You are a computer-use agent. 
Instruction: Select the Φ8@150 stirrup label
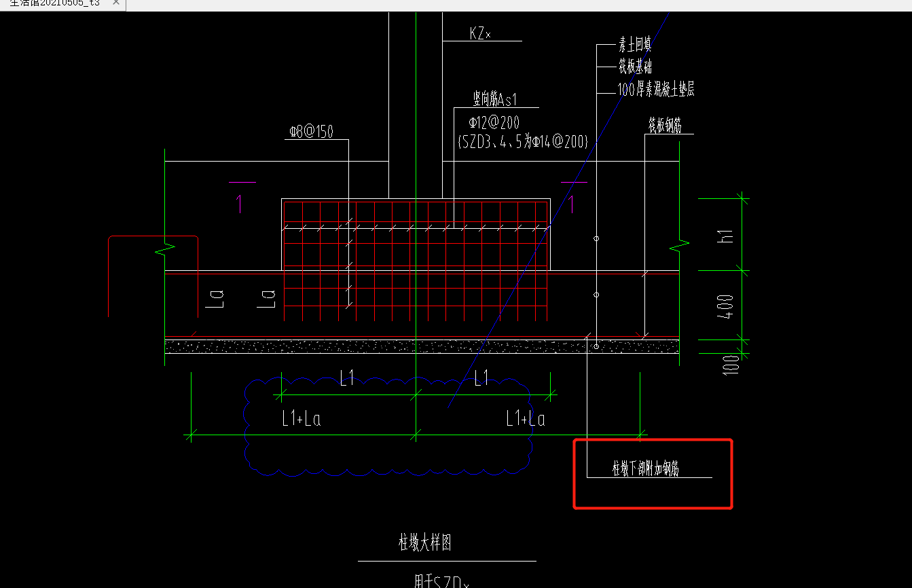pyautogui.click(x=311, y=132)
